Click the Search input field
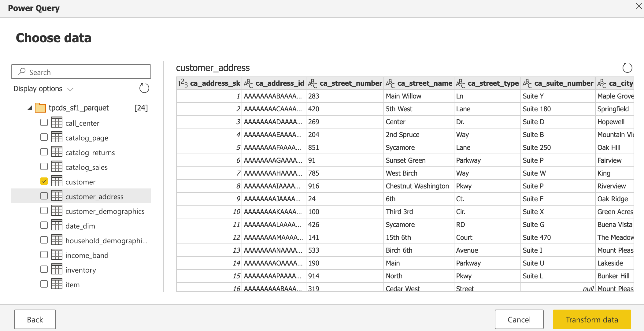Screen dimensions: 644x331 click(82, 72)
